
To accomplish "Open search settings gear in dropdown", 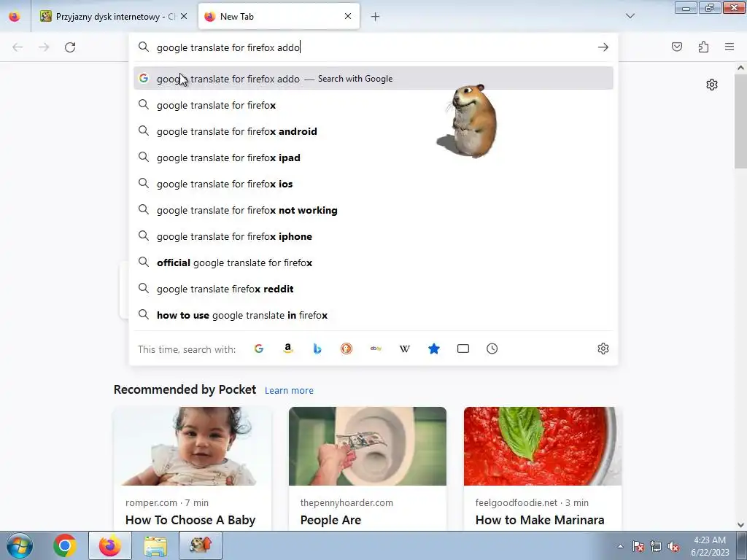I will coord(603,349).
